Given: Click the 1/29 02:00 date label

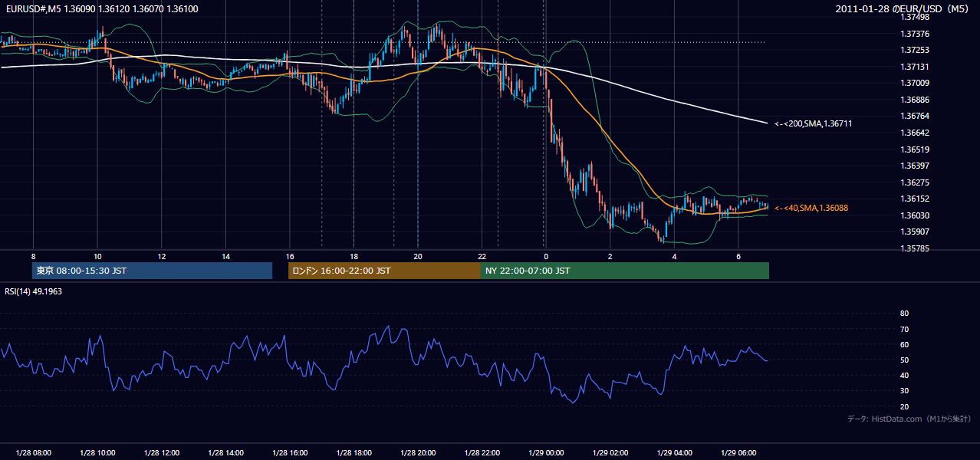Looking at the screenshot, I should click(x=610, y=453).
